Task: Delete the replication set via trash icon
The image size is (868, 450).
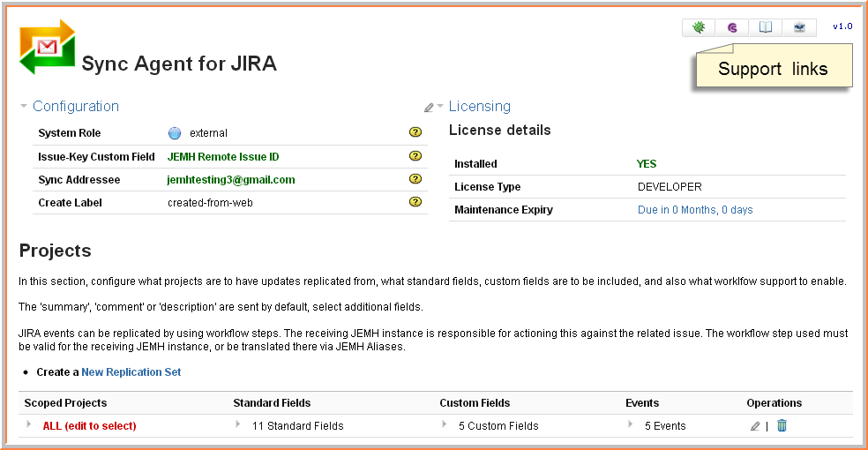Action: pyautogui.click(x=782, y=425)
